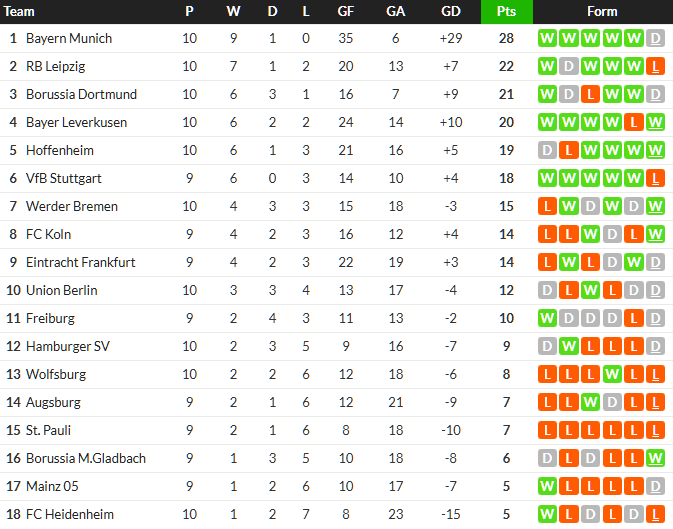Click Borussia Dortmund's orange L form badge
This screenshot has height=529, width=673.
(x=590, y=94)
